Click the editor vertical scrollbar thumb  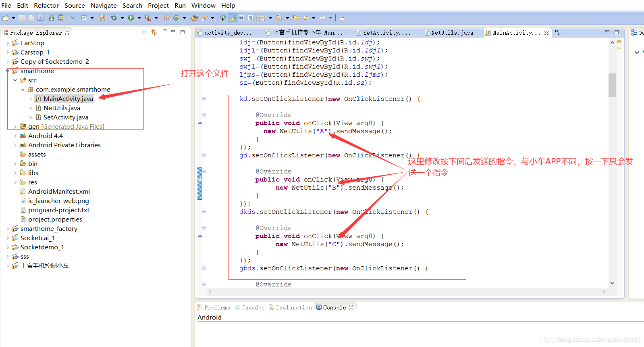coord(612,85)
